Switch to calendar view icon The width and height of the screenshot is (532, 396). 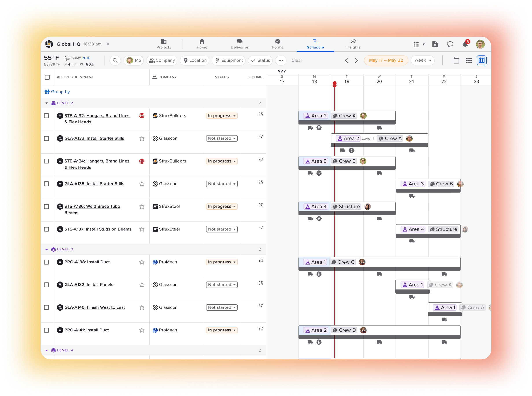pos(456,60)
